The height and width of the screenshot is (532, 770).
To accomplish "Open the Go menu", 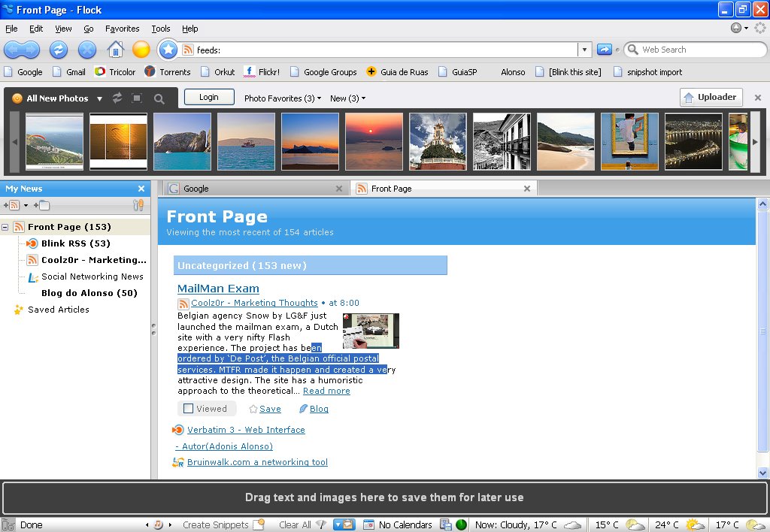I will pos(89,29).
